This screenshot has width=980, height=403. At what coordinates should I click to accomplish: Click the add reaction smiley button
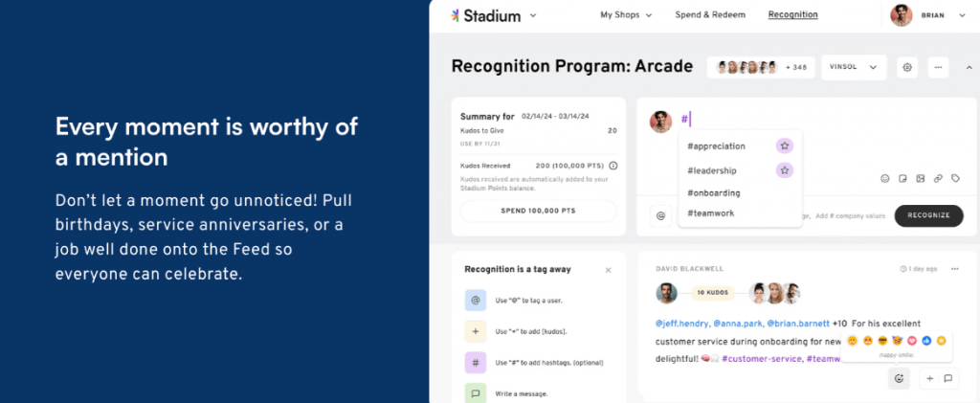[899, 379]
